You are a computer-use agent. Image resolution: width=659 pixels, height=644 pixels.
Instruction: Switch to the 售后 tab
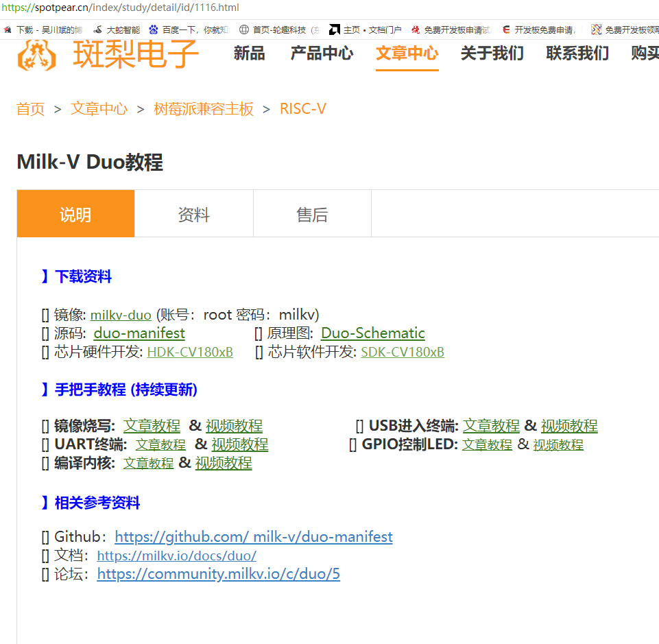click(x=312, y=213)
